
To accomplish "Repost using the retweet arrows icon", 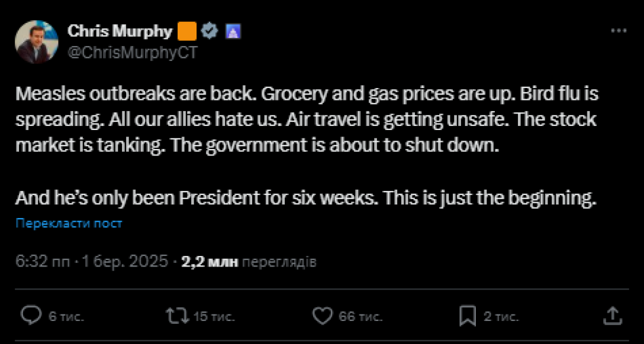I will (x=175, y=316).
